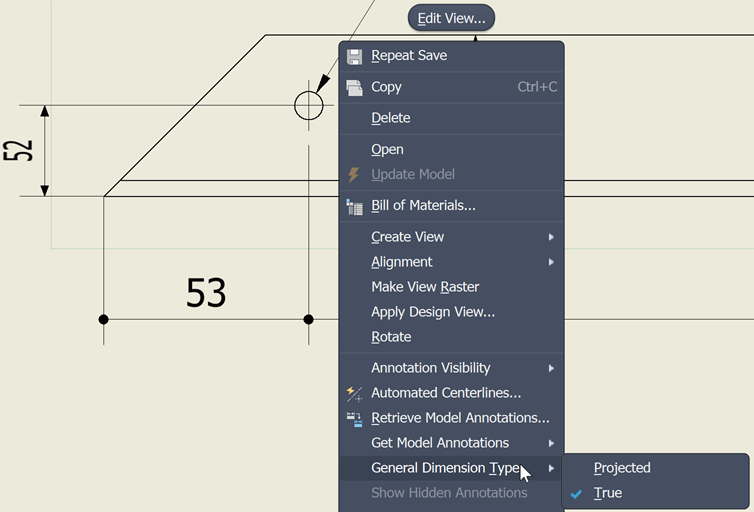The height and width of the screenshot is (512, 754).
Task: Click the Ctrl+C shortcut label
Action: click(x=537, y=87)
